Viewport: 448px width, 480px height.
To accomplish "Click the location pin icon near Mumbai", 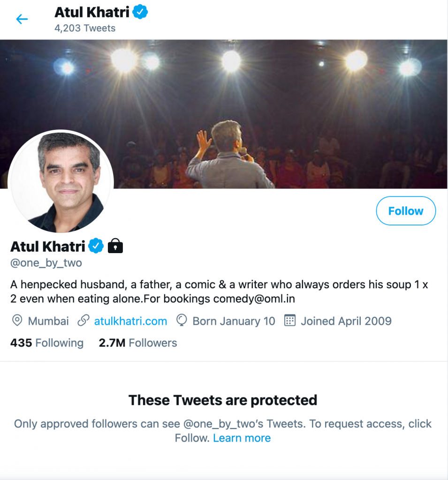I will point(17,321).
